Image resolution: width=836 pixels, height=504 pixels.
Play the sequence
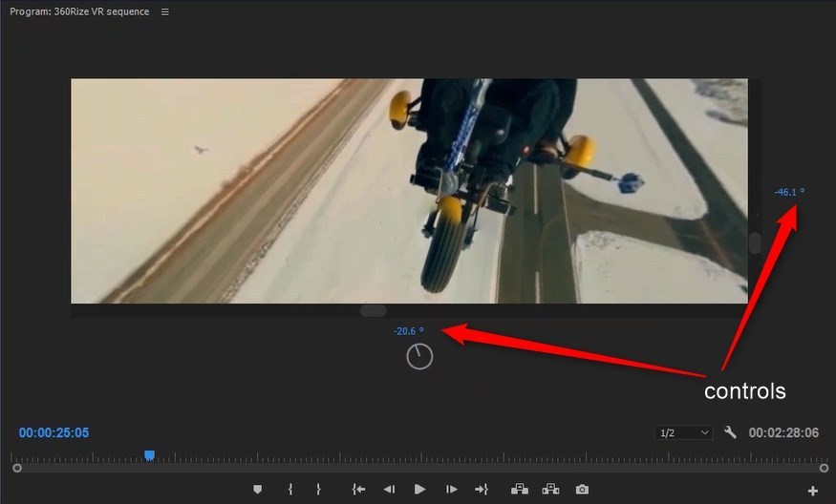tap(419, 489)
